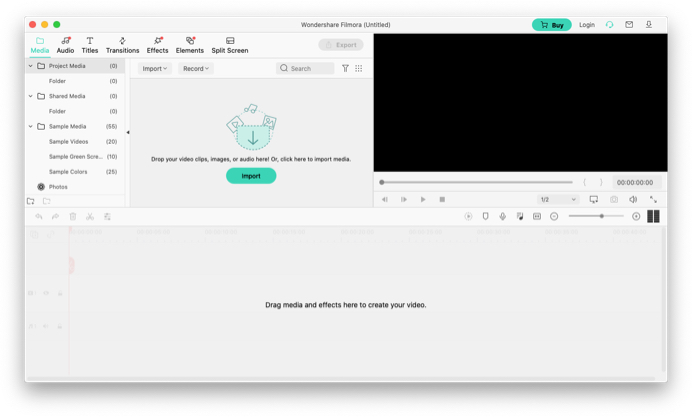Click the Export button

341,45
